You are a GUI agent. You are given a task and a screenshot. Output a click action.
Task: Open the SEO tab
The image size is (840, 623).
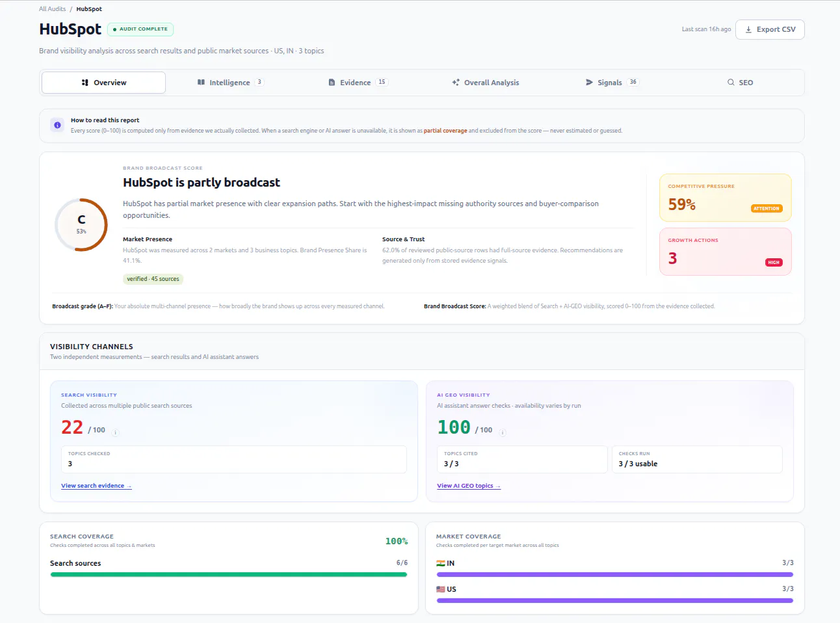pos(740,83)
